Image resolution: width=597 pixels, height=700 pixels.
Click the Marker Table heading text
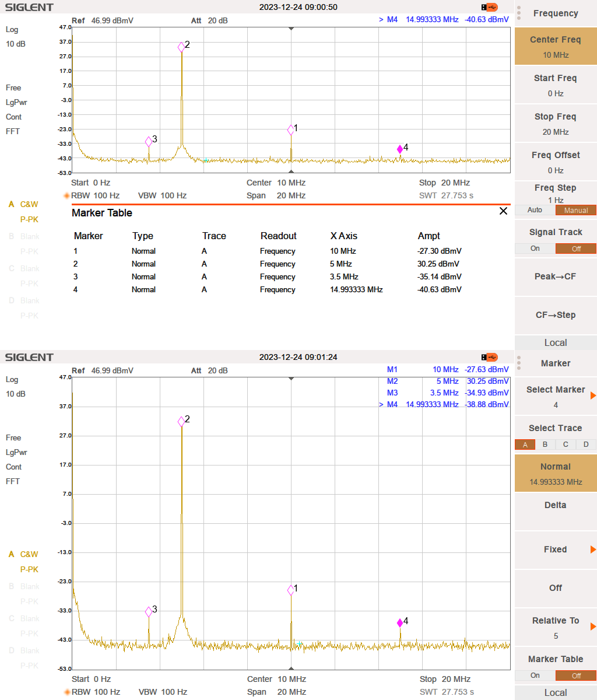click(102, 213)
